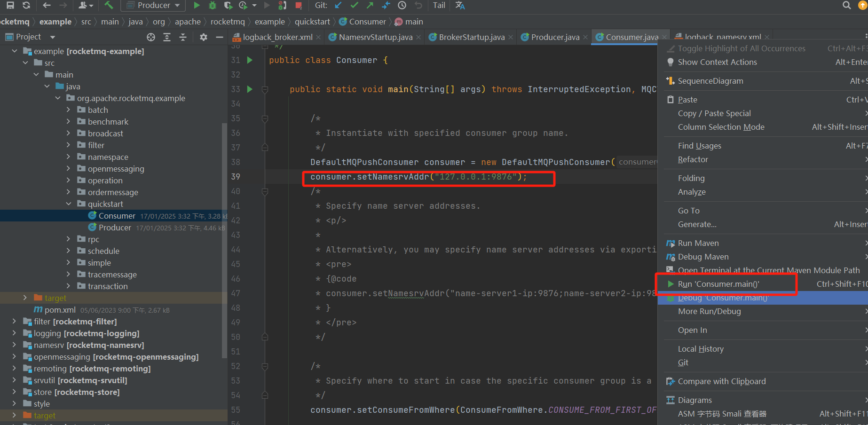Image resolution: width=868 pixels, height=425 pixels.
Task: Click the orange update notification icon
Action: click(863, 5)
